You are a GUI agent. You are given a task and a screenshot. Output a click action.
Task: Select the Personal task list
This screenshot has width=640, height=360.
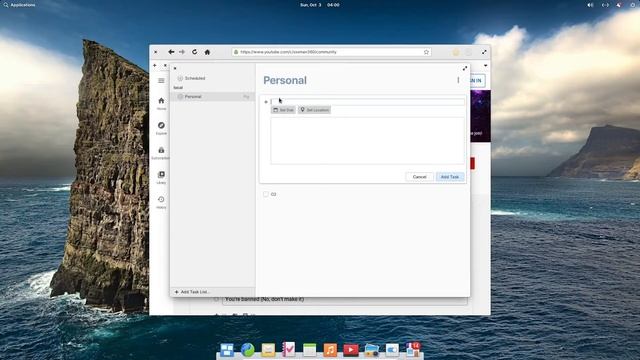click(212, 97)
